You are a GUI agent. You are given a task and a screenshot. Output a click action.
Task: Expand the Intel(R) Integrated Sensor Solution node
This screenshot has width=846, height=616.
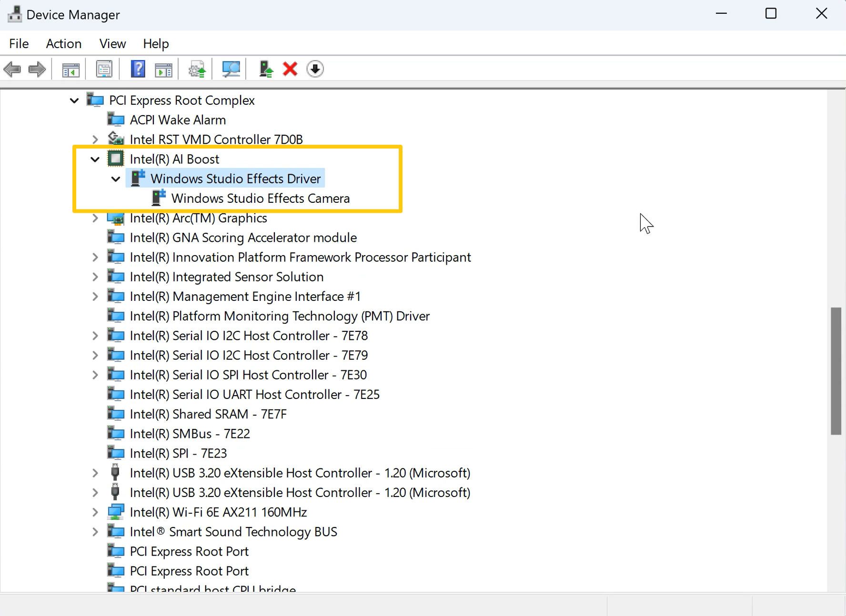[x=95, y=277]
